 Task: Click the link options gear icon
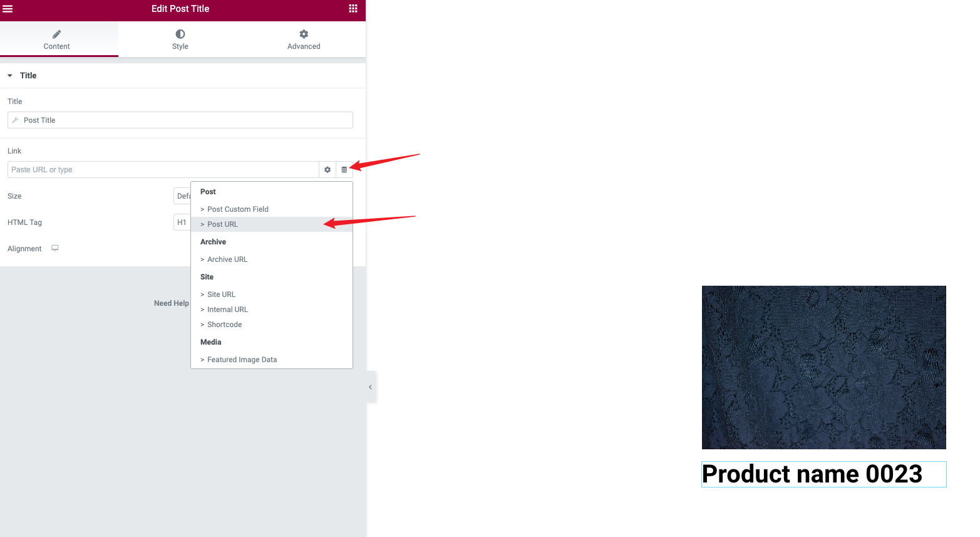pos(328,170)
